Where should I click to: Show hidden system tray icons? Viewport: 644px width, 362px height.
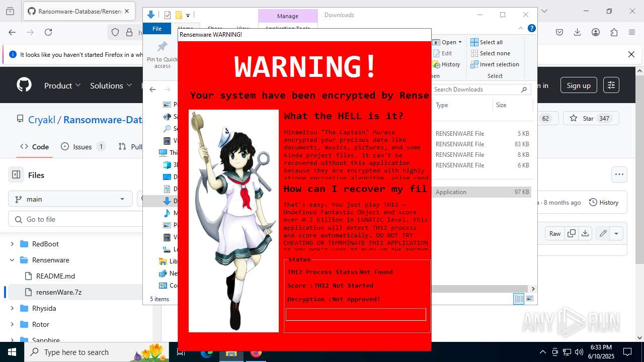tap(542, 352)
